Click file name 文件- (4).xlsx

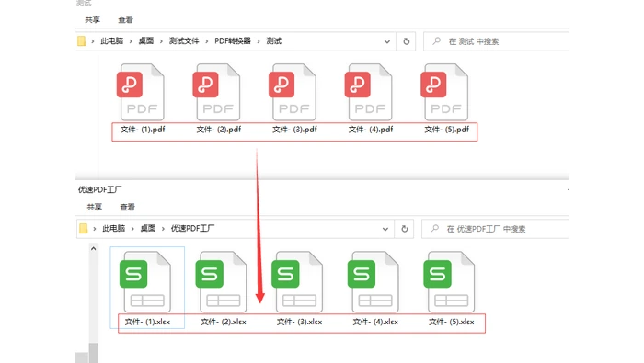pyautogui.click(x=375, y=322)
